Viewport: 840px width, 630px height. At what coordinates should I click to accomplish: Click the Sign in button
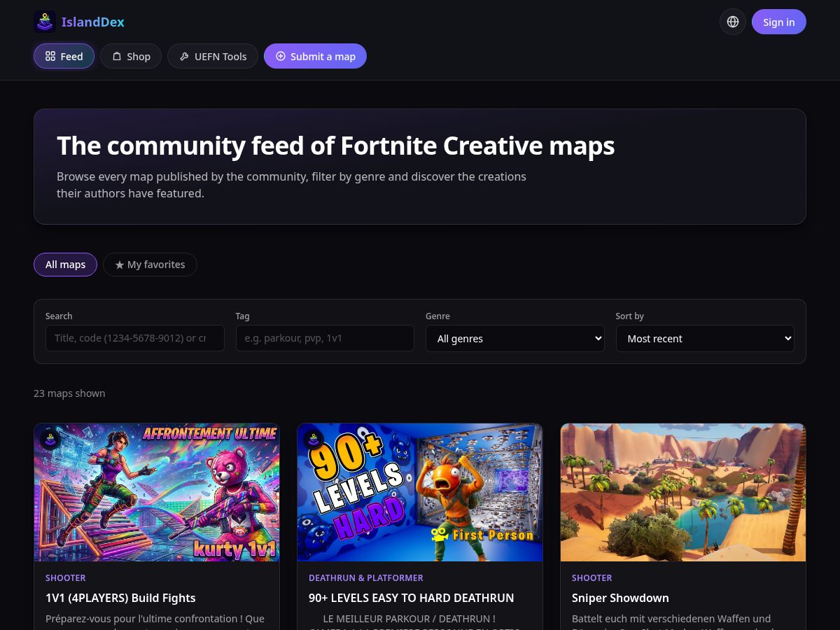(x=778, y=22)
